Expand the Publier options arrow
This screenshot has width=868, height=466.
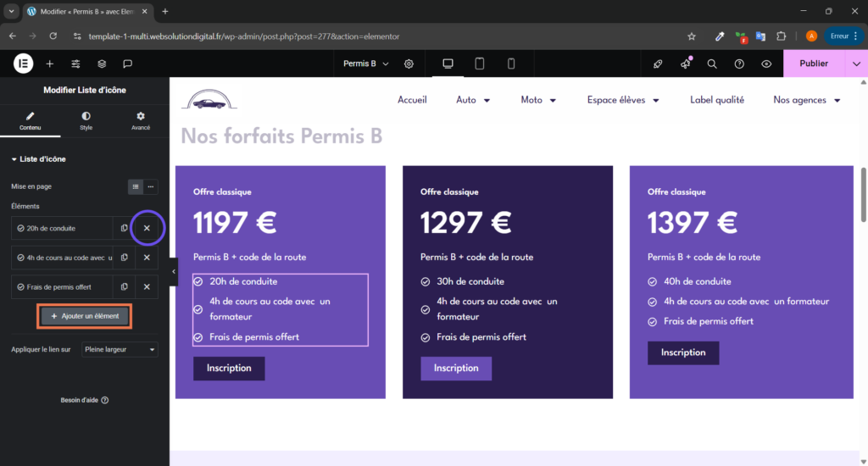[856, 64]
